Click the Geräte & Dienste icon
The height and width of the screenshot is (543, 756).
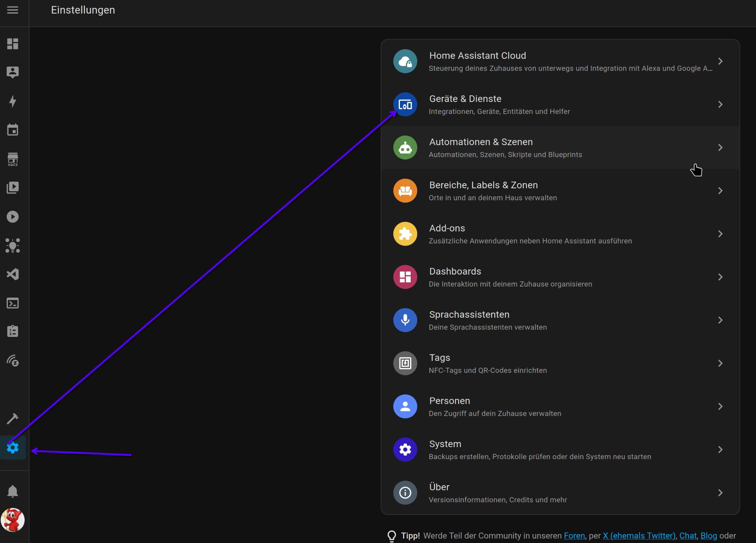click(405, 104)
